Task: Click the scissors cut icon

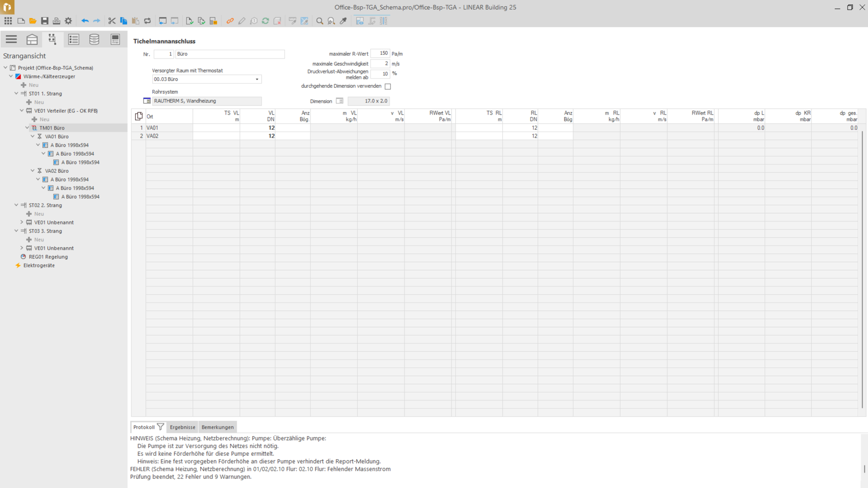Action: tap(112, 21)
